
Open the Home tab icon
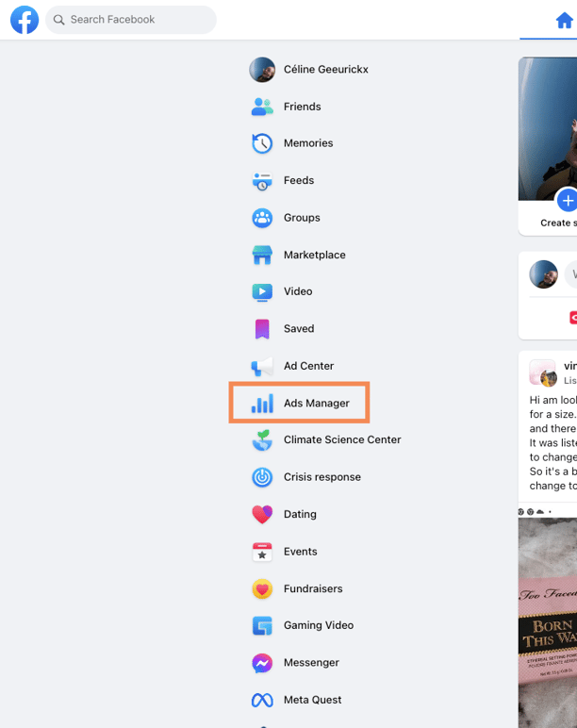coord(564,20)
